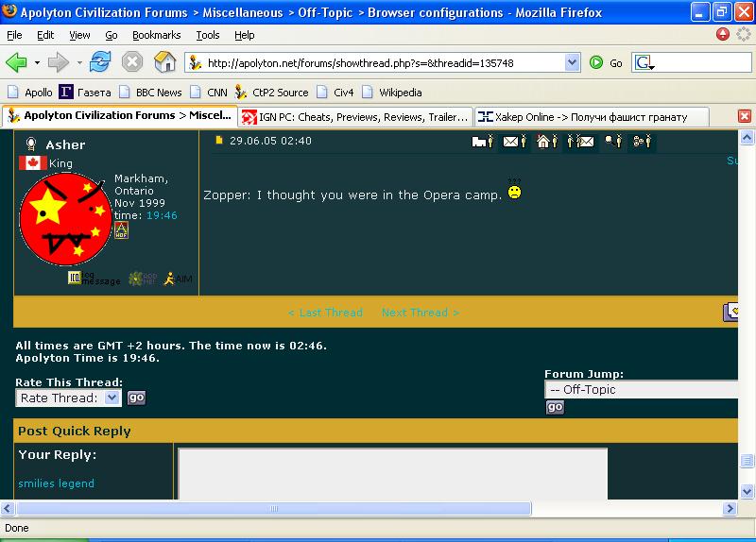Click the go button under Rate Thread

coord(137,398)
